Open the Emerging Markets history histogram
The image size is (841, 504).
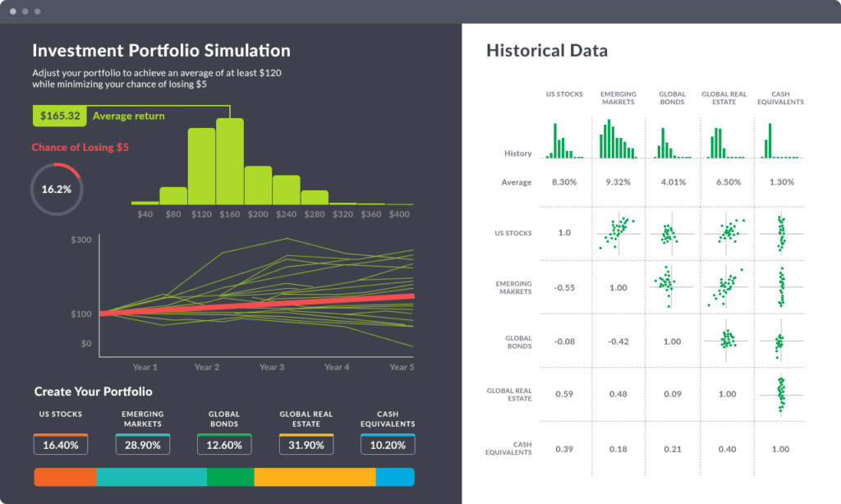point(618,139)
